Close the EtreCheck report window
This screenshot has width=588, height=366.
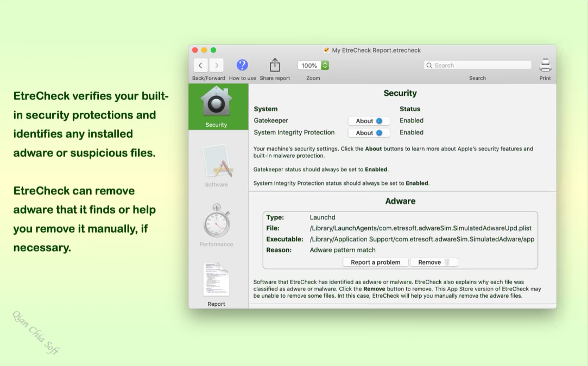[x=195, y=50]
